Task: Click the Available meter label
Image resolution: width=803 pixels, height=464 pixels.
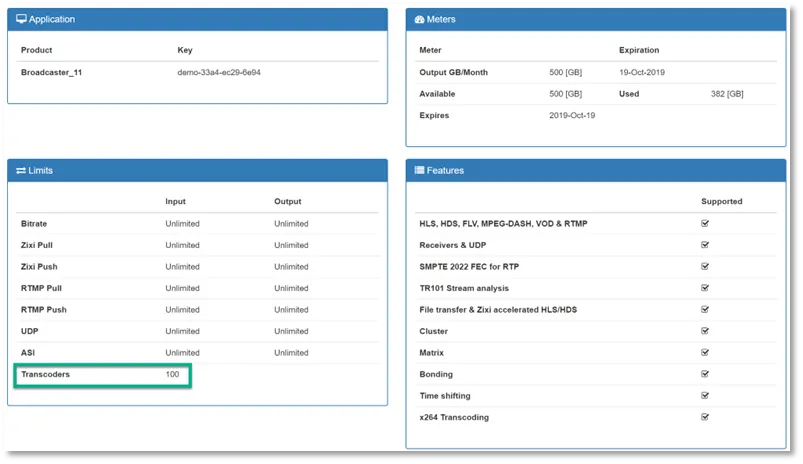Action: point(437,94)
